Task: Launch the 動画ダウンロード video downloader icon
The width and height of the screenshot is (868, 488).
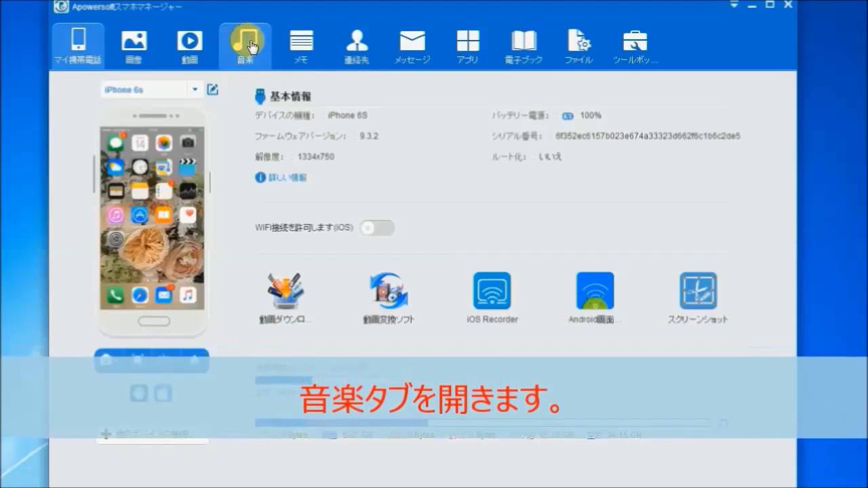Action: tap(285, 291)
